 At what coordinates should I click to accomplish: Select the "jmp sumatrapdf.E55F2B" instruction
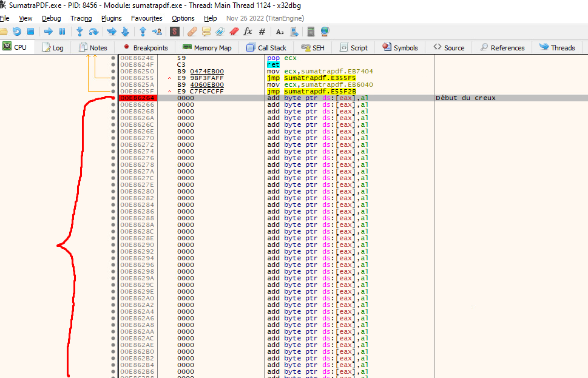click(x=312, y=92)
